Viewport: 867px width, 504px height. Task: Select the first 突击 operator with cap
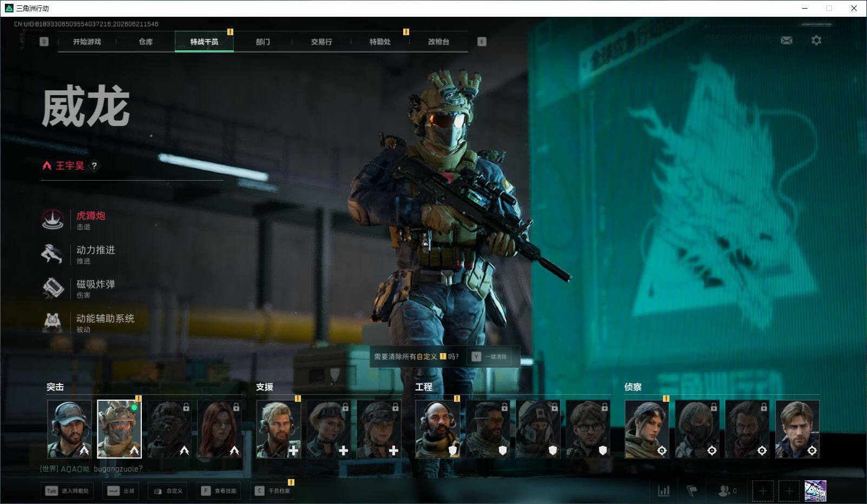coord(69,429)
